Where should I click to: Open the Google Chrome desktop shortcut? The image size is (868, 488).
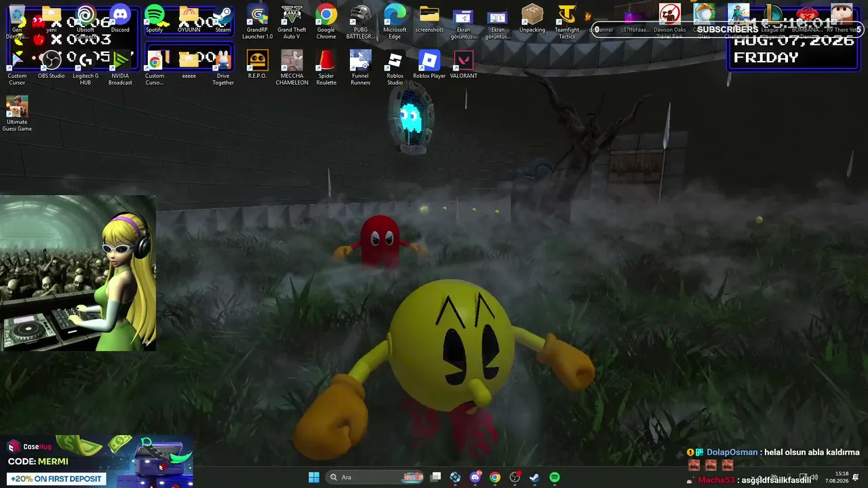click(x=326, y=22)
